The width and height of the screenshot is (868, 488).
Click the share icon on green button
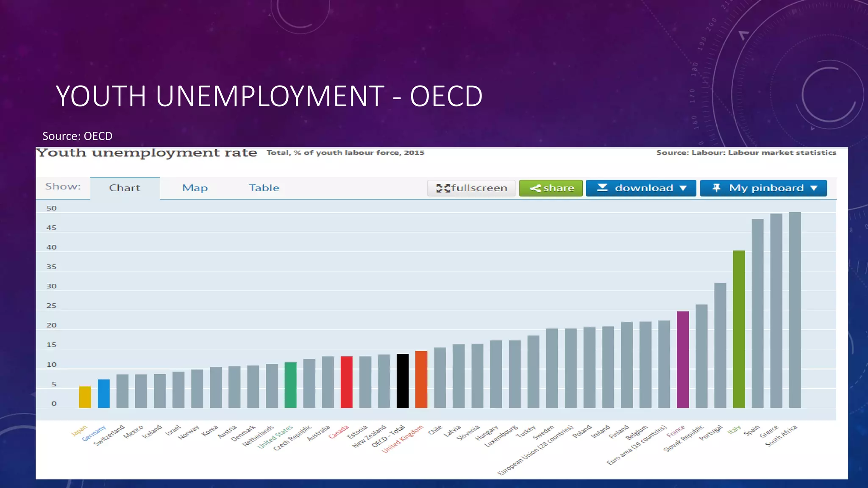[x=535, y=188]
